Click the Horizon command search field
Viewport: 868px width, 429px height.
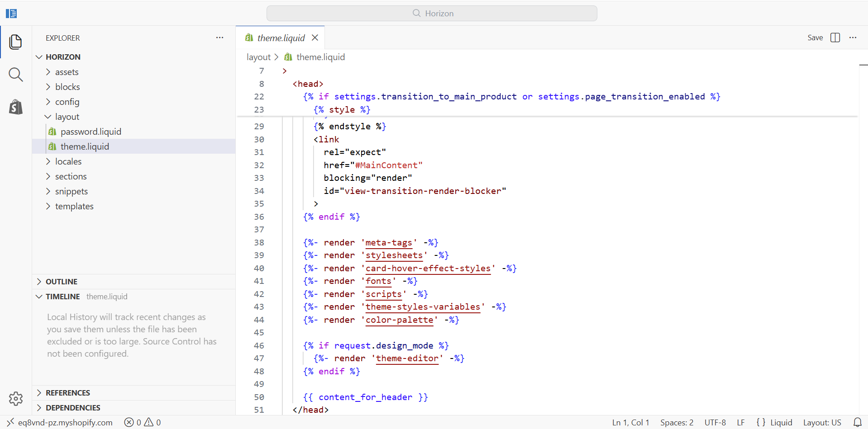[432, 13]
